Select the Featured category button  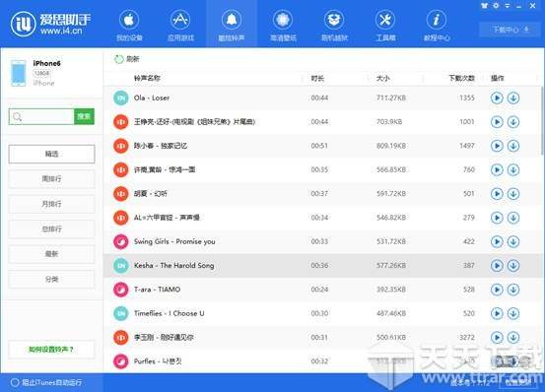51,154
